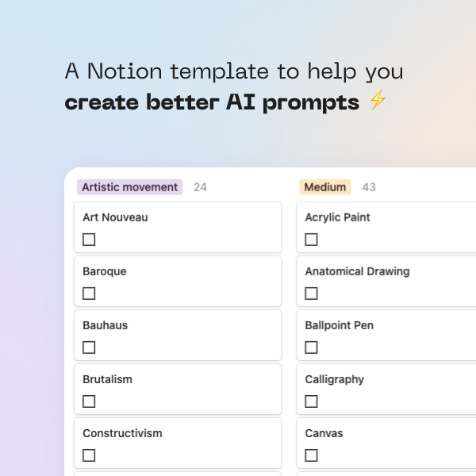Open the Calligraphy card title

334,379
